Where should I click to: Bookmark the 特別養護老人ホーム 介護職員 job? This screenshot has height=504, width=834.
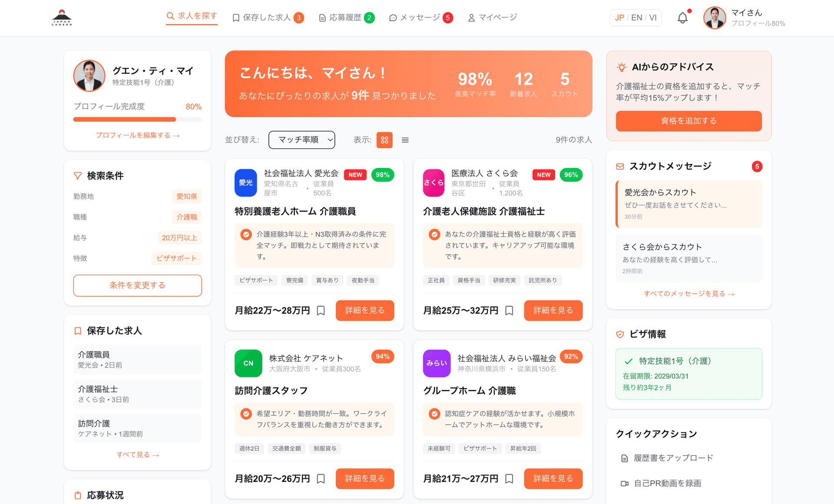[321, 310]
